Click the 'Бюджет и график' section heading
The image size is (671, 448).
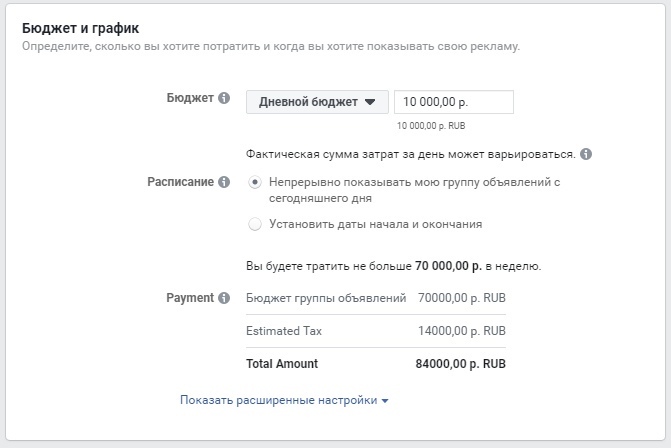(x=80, y=28)
